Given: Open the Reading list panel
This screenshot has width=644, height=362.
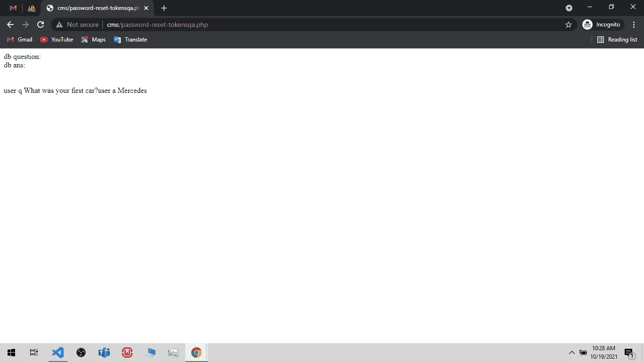Looking at the screenshot, I should [617, 40].
